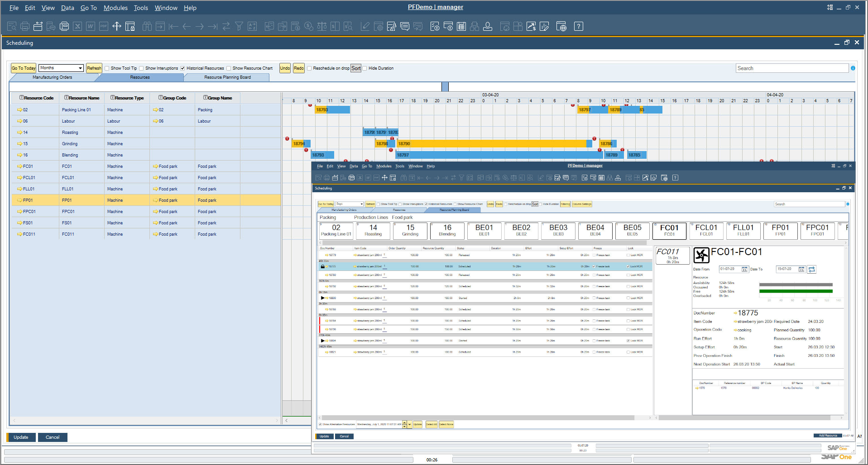Click the Filter funnel toolbar icon
The width and height of the screenshot is (868, 465).
(239, 27)
